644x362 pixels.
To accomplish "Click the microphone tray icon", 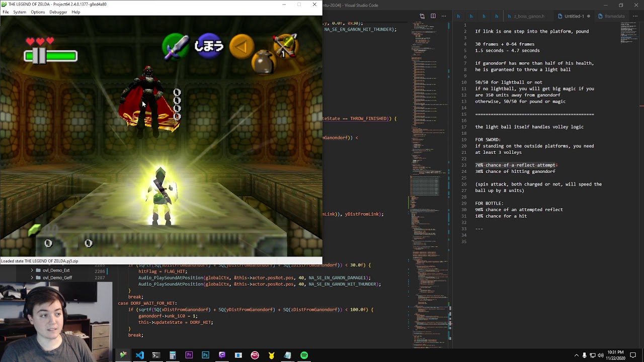I will pos(585,355).
